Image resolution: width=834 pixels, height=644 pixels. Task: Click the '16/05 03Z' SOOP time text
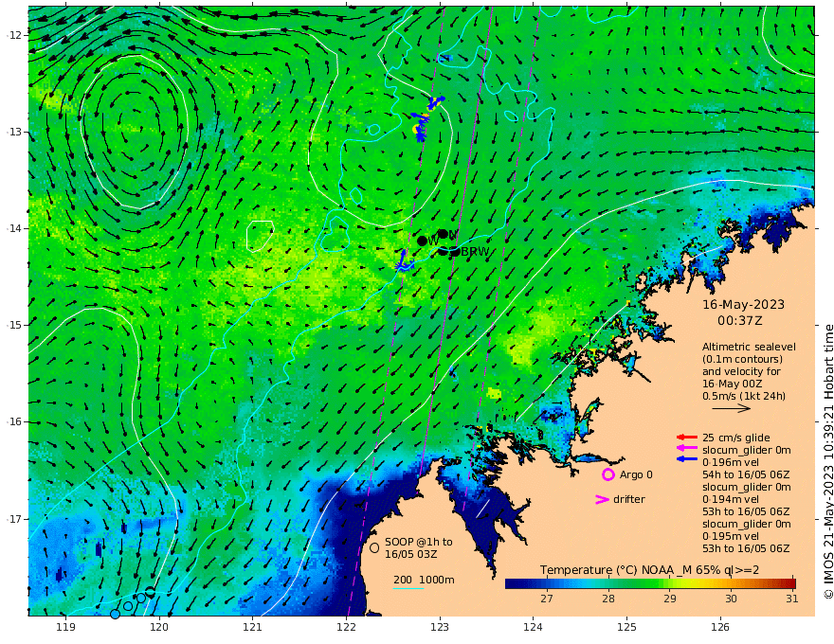[409, 554]
